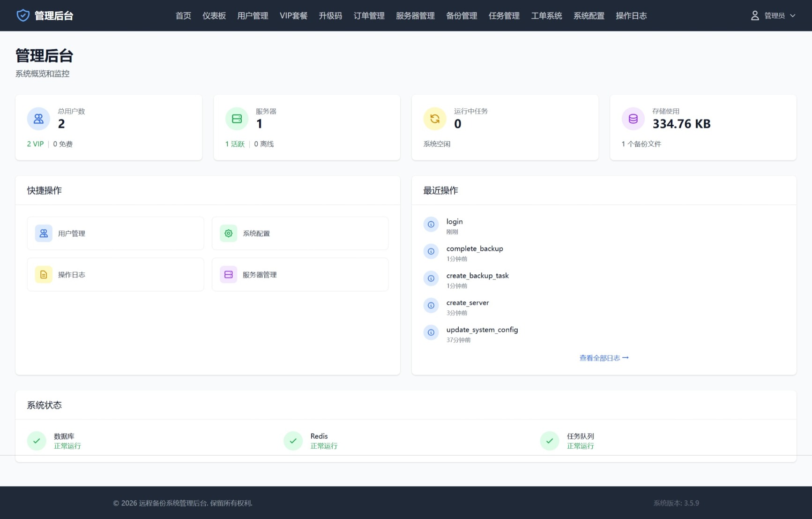812x519 pixels.
Task: Select 工单系统 from the top navigation
Action: 546,15
